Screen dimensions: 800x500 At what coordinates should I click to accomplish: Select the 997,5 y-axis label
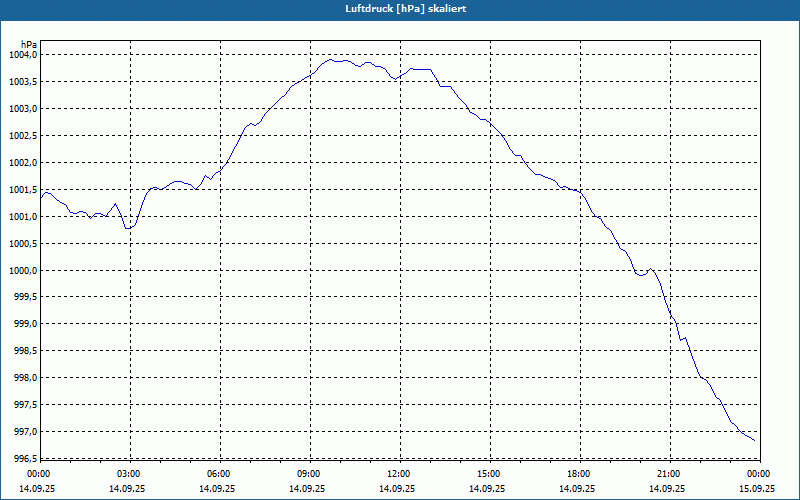[26, 405]
